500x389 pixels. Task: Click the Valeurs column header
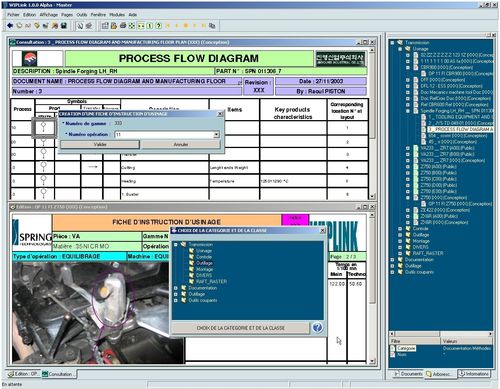[466, 341]
